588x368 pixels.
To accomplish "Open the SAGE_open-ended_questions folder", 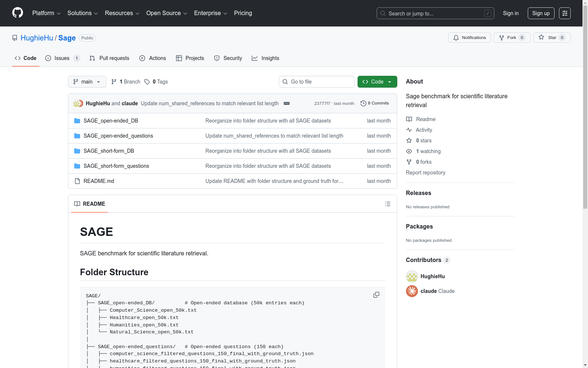I will point(118,136).
